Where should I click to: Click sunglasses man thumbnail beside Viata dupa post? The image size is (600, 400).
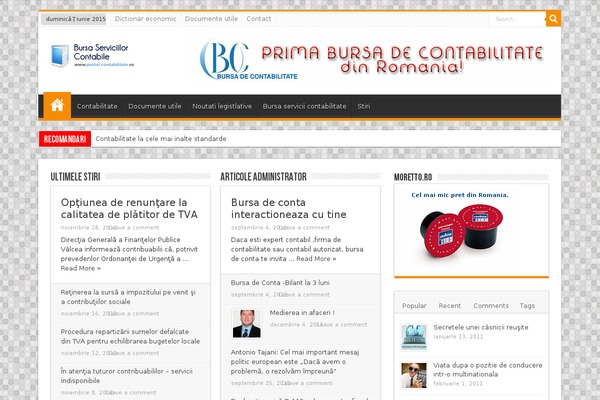(x=414, y=375)
